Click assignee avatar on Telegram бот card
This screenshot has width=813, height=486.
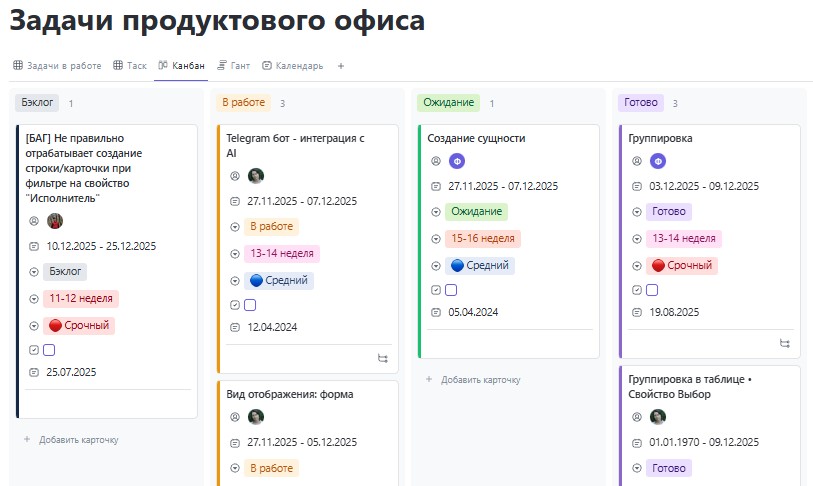point(256,176)
